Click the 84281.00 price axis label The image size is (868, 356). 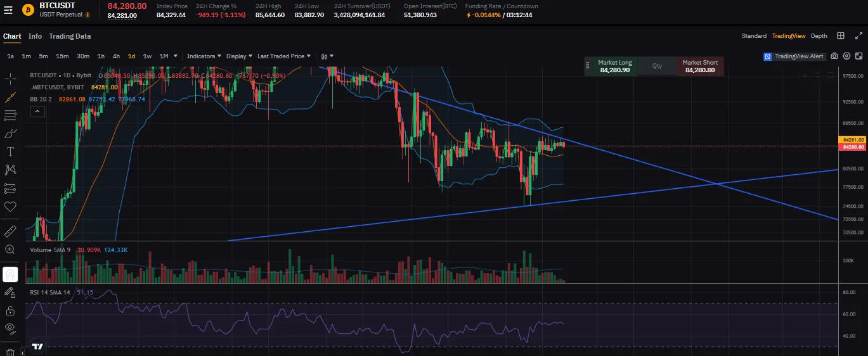[852, 139]
